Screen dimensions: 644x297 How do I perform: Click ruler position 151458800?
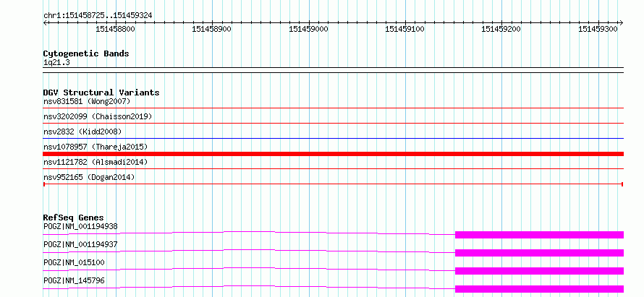(x=115, y=29)
